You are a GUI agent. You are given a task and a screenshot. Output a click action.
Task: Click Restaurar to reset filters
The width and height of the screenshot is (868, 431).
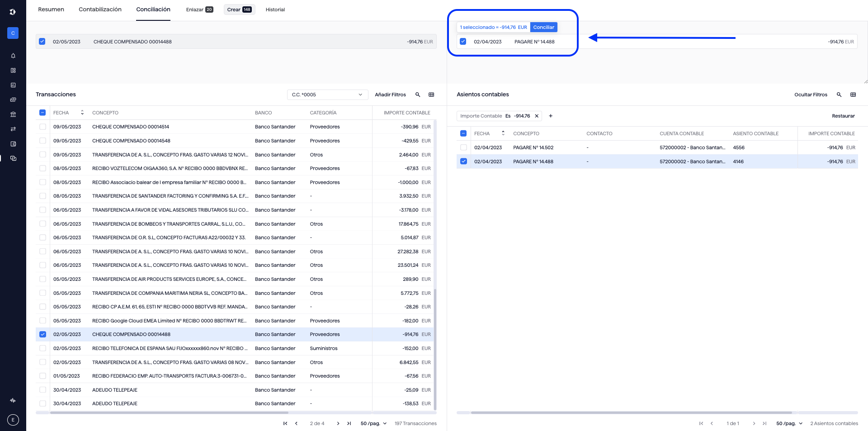coord(843,116)
